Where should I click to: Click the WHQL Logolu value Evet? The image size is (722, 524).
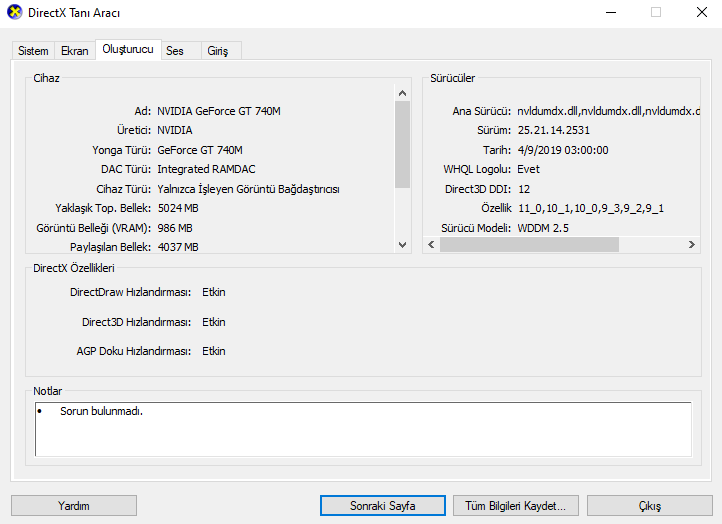[x=529, y=169]
